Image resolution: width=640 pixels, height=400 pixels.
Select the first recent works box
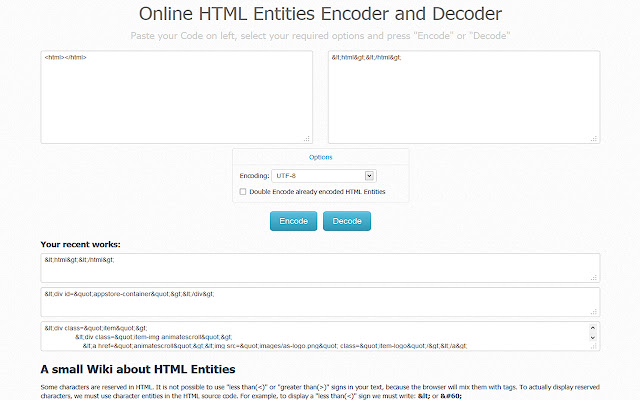pos(320,268)
